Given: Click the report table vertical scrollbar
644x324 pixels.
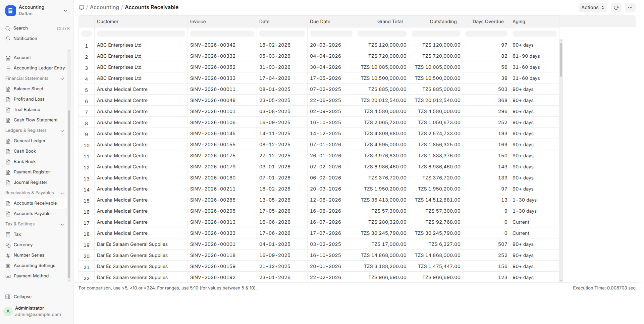Looking at the screenshot, I should (x=561, y=60).
